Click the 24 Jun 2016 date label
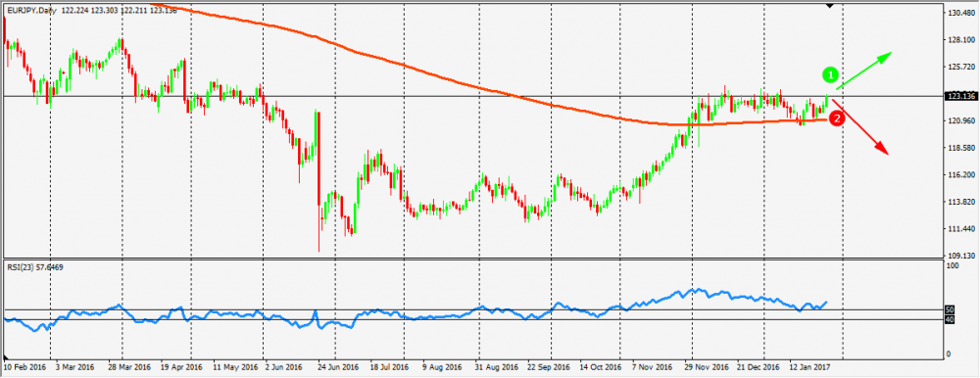Viewport: 980px width, 378px height. click(x=338, y=366)
